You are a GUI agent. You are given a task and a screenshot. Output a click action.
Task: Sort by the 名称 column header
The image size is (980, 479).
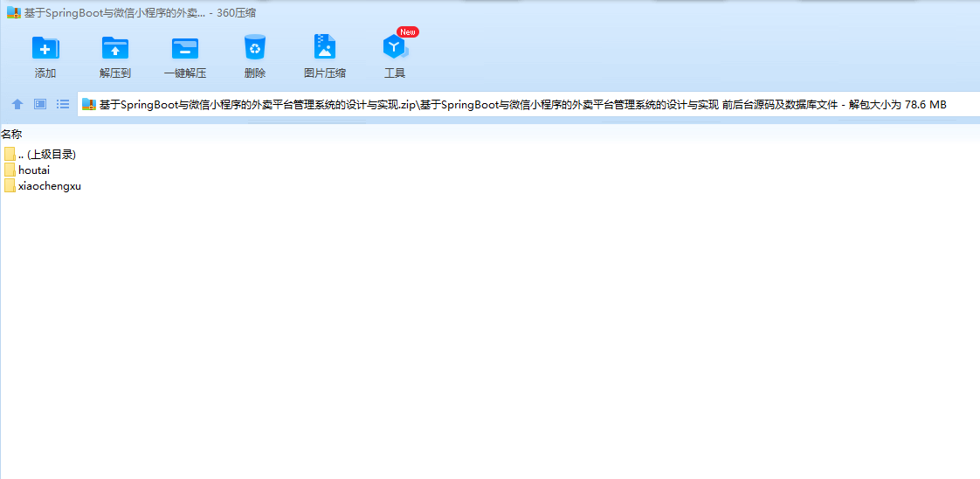pyautogui.click(x=11, y=134)
